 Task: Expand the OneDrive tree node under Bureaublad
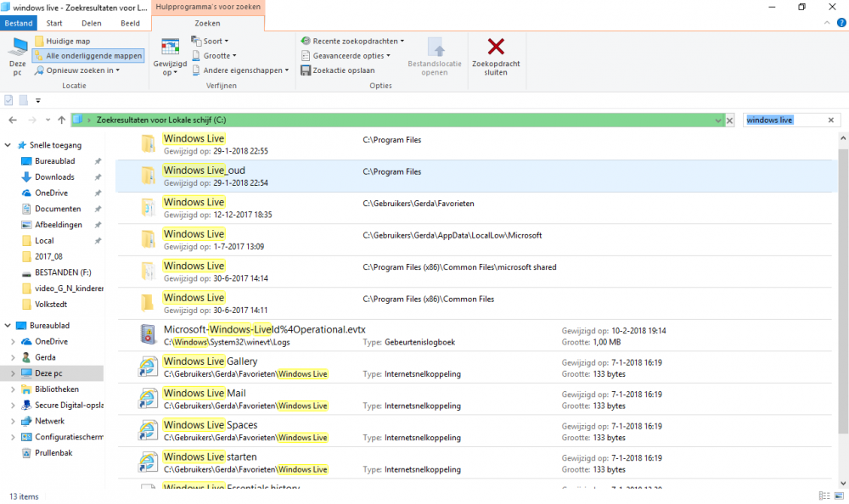click(x=12, y=341)
